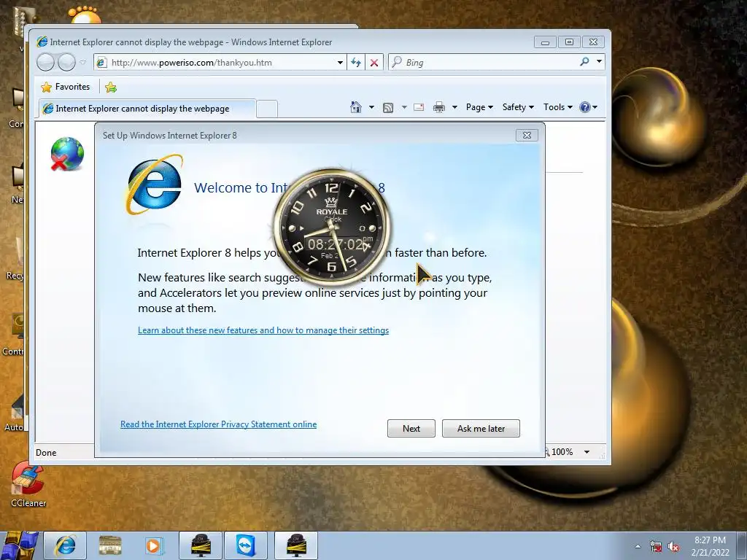Click the Royale analog clock widget
The width and height of the screenshot is (747, 560).
click(332, 227)
